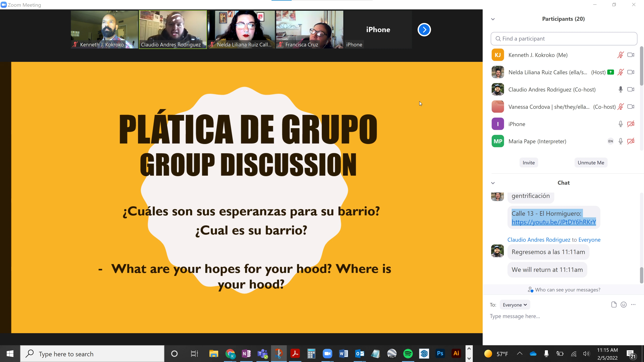644x362 pixels.
Task: Toggle iPhone participant's disabled camera icon
Action: tap(631, 124)
